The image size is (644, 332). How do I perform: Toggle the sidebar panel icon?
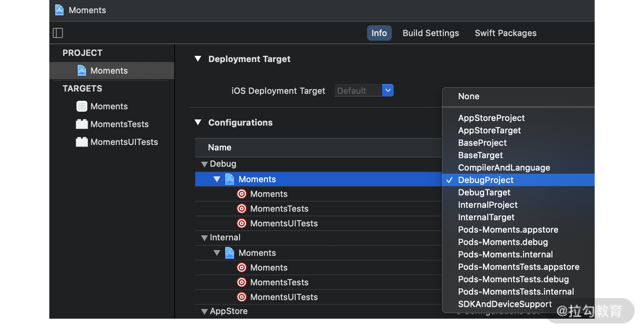tap(58, 33)
